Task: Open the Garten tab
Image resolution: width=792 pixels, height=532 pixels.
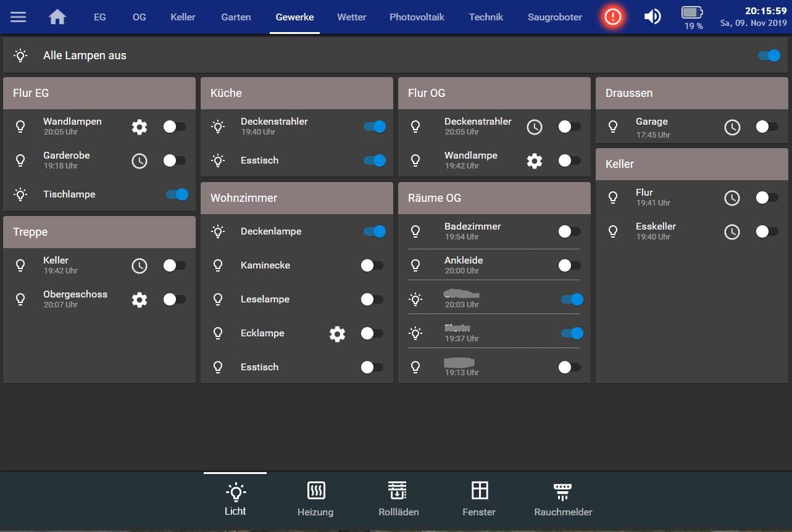Action: click(236, 17)
